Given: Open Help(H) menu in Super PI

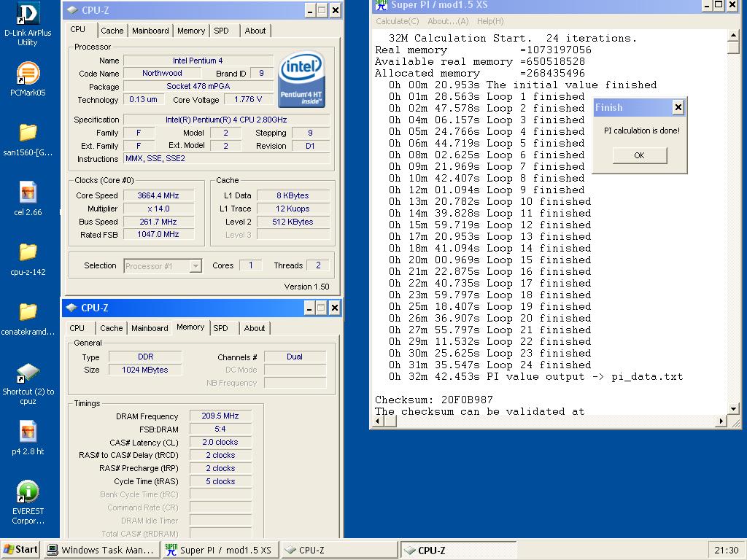Looking at the screenshot, I should 490,21.
